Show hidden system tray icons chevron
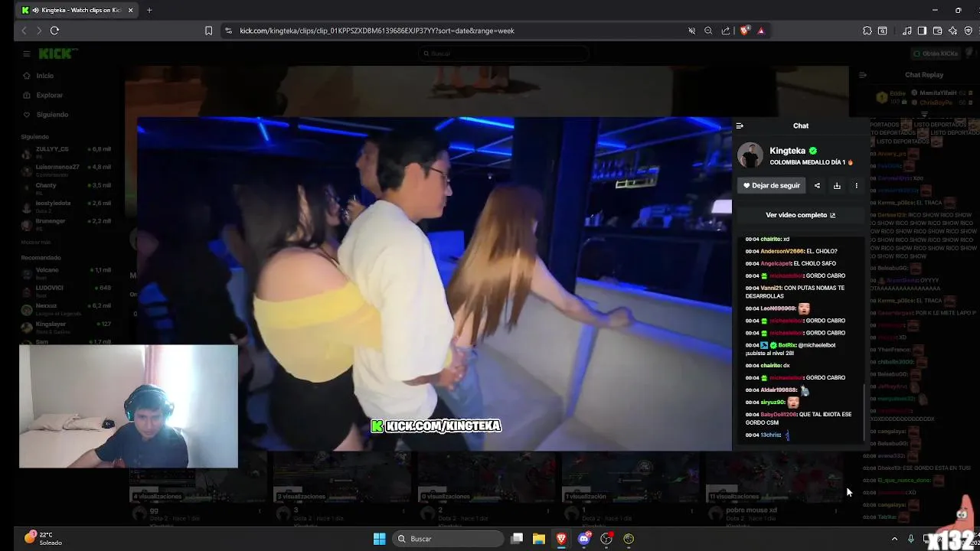The image size is (980, 551). [894, 539]
